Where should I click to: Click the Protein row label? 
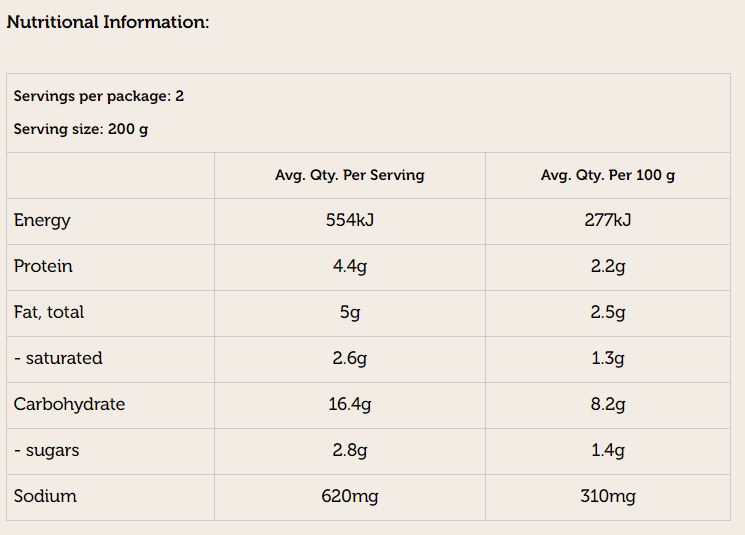coord(43,266)
